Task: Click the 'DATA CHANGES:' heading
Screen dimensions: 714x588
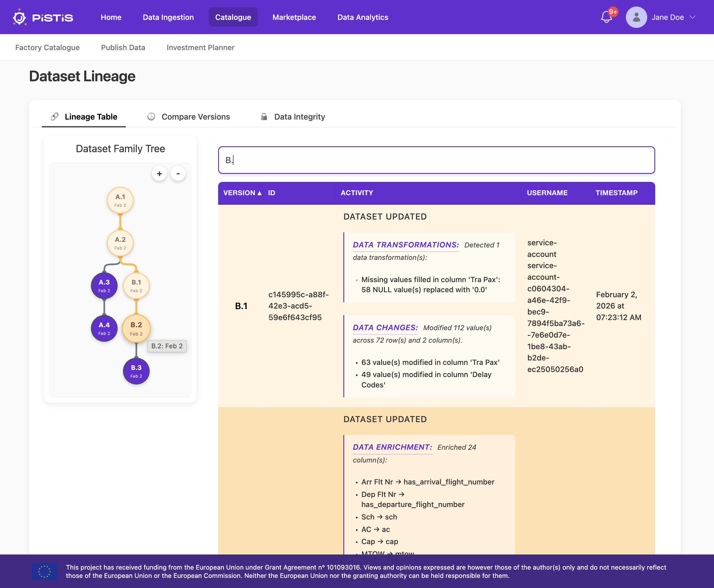Action: click(x=385, y=328)
